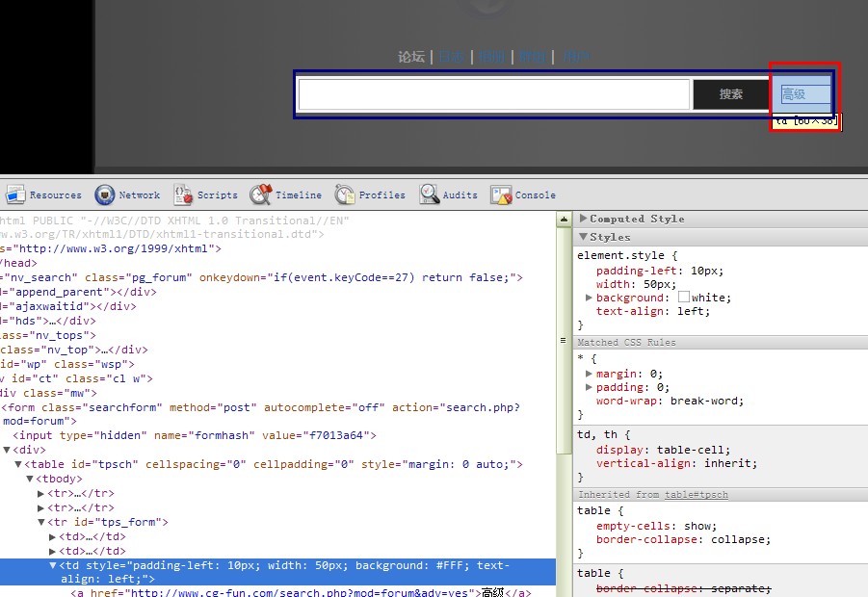Click the 'text-align: left' style declaration

[x=652, y=311]
